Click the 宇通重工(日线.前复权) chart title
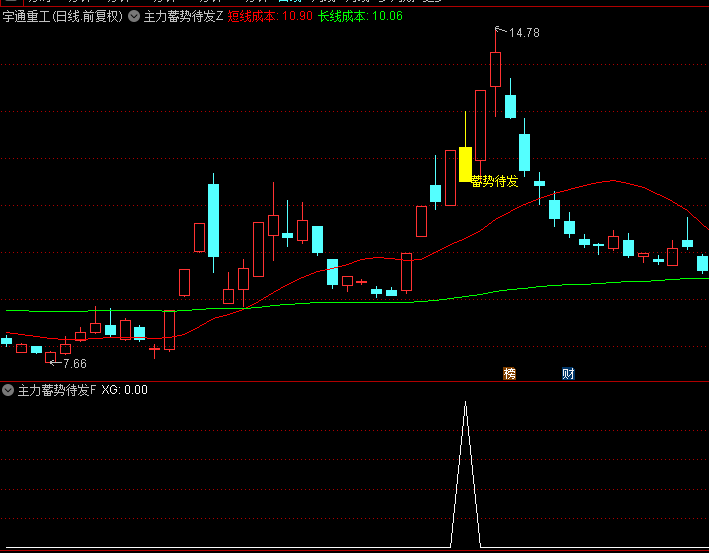Screen dimensions: 709x553 point(62,17)
